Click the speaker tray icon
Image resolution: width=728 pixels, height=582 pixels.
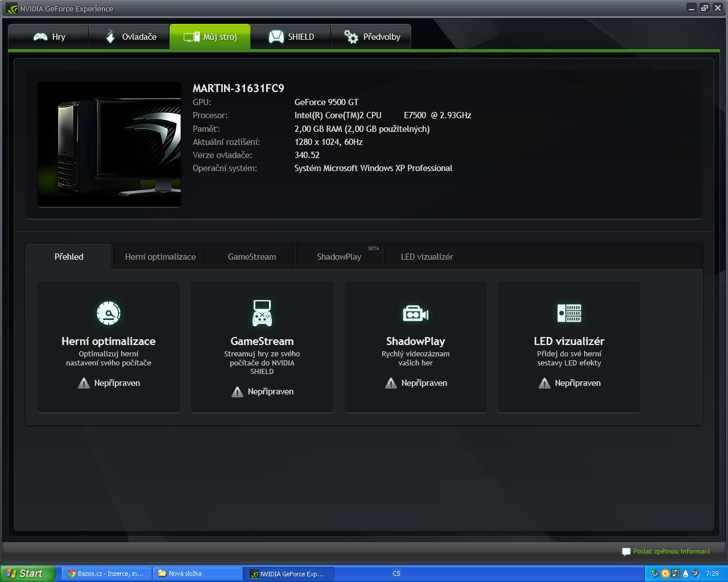pos(696,573)
